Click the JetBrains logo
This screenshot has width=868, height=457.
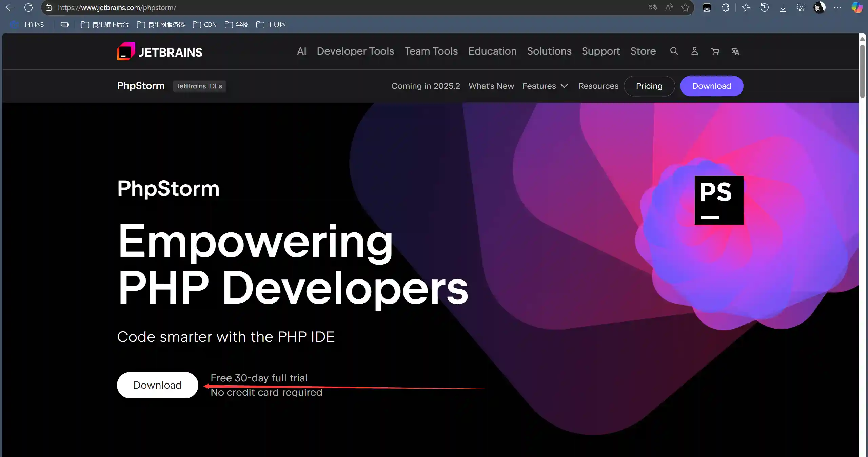tap(159, 51)
